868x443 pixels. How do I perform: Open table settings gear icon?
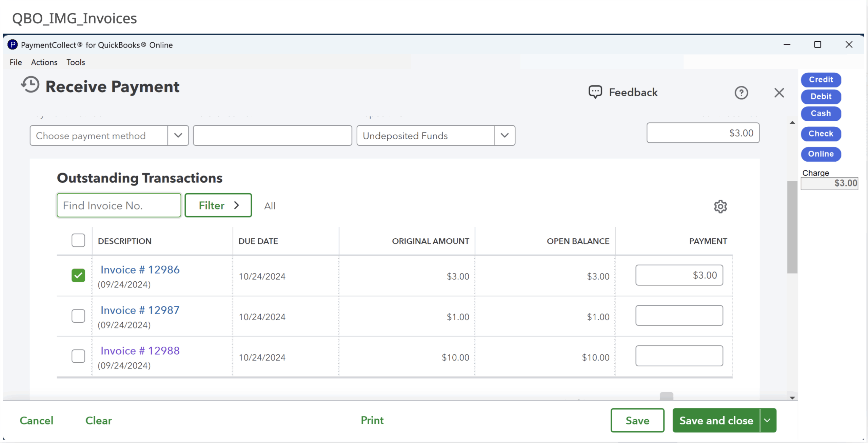pos(720,206)
